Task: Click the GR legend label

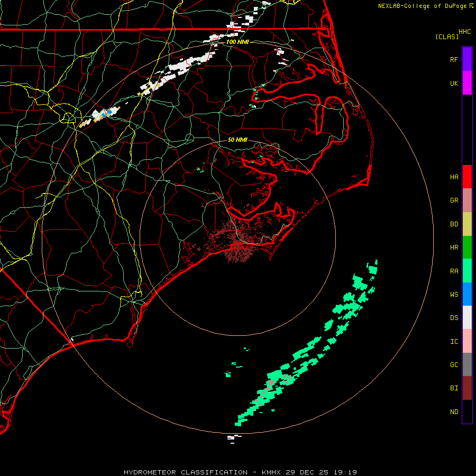Action: [x=454, y=200]
